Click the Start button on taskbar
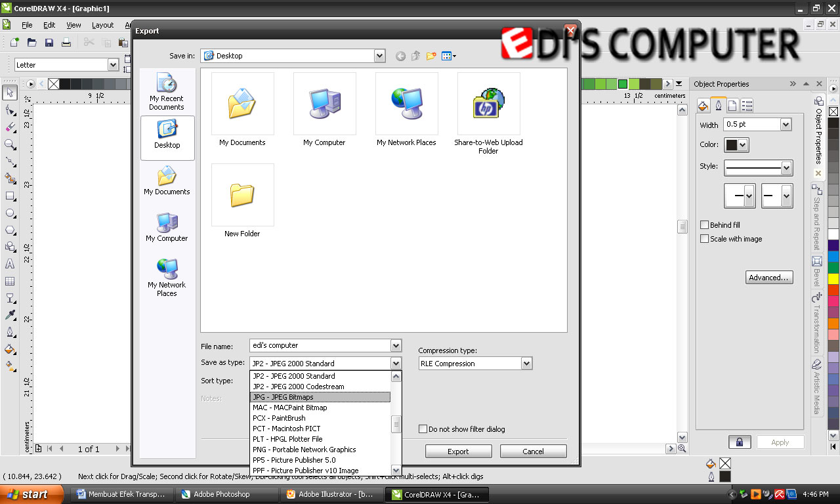Viewport: 840px width, 504px height. [x=32, y=494]
